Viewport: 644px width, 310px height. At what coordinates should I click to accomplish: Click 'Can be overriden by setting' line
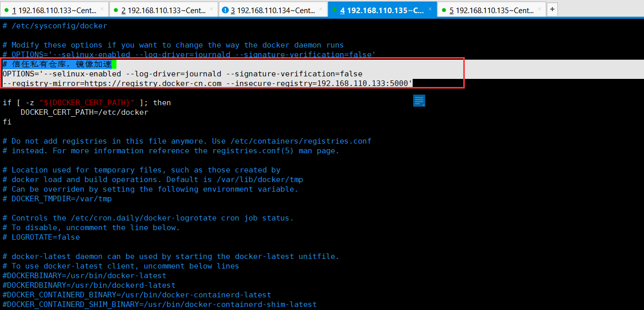pyautogui.click(x=150, y=189)
